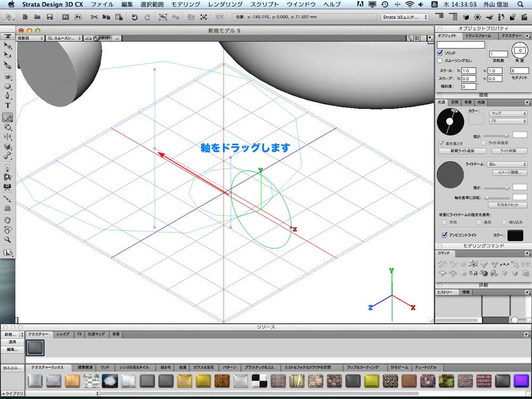The height and width of the screenshot is (399, 532).
Task: Choose the Scale object tool
Action: tap(7, 64)
